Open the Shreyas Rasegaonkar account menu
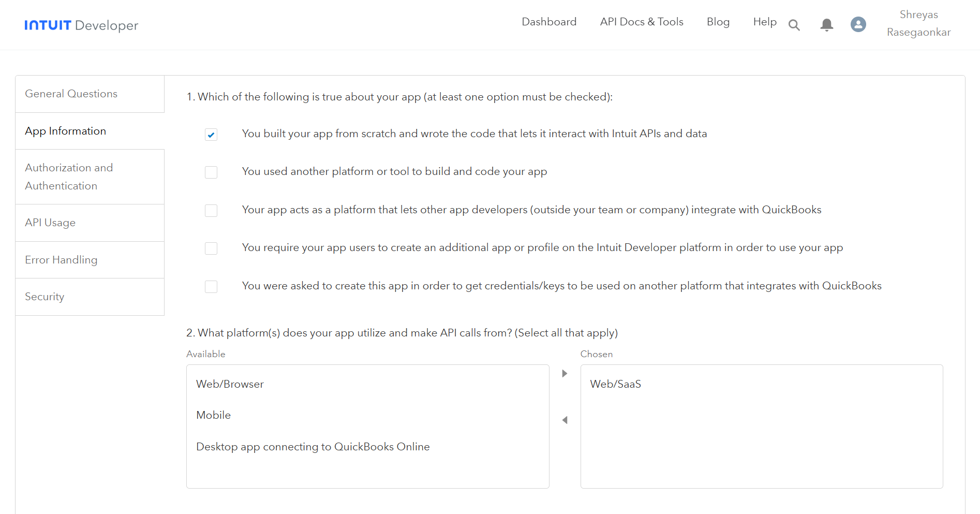Viewport: 980px width, 514px height. (x=918, y=23)
